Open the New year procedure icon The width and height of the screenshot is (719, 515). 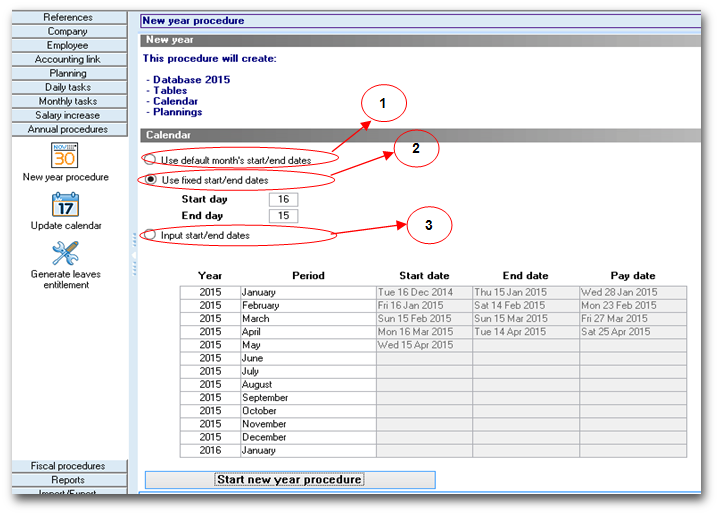[x=65, y=155]
